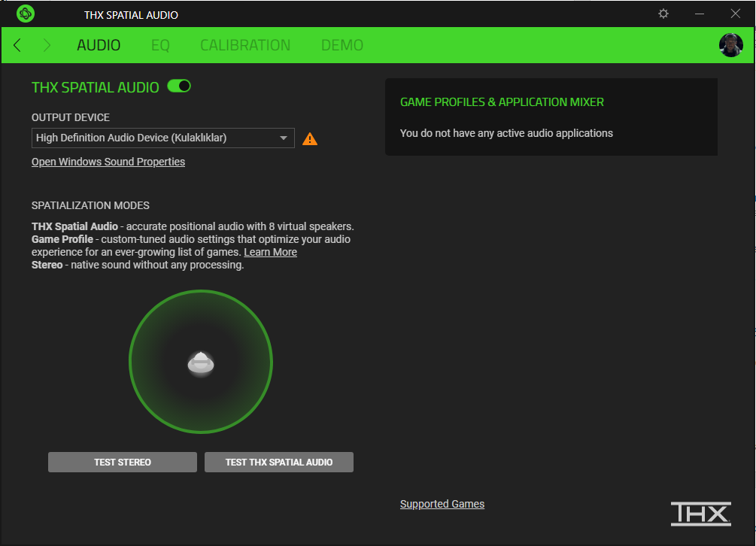Click the orange warning triangle icon
The width and height of the screenshot is (756, 546).
point(309,139)
